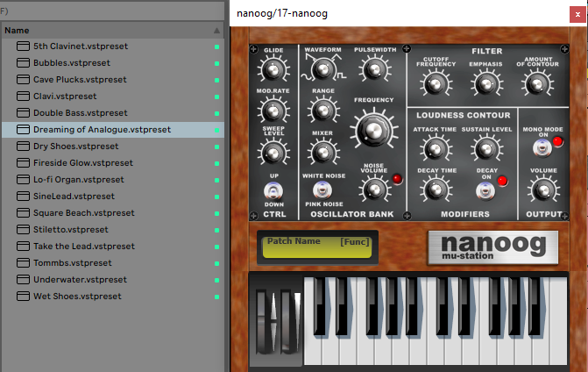Image resolution: width=588 pixels, height=372 pixels.
Task: Click the large Frequency knob
Action: tap(374, 130)
